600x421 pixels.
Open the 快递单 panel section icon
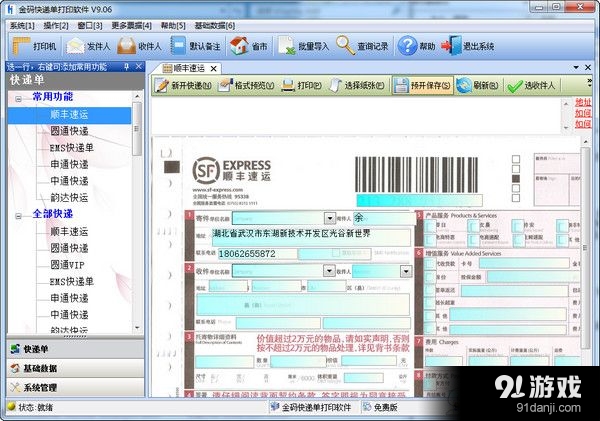coord(15,349)
